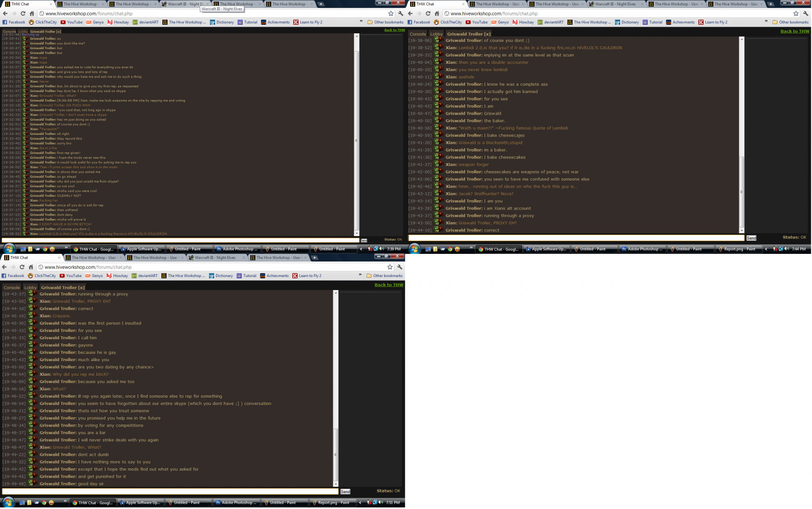Open the wrench menu in the bottom-left browser window
The image size is (812, 509).
(x=400, y=267)
